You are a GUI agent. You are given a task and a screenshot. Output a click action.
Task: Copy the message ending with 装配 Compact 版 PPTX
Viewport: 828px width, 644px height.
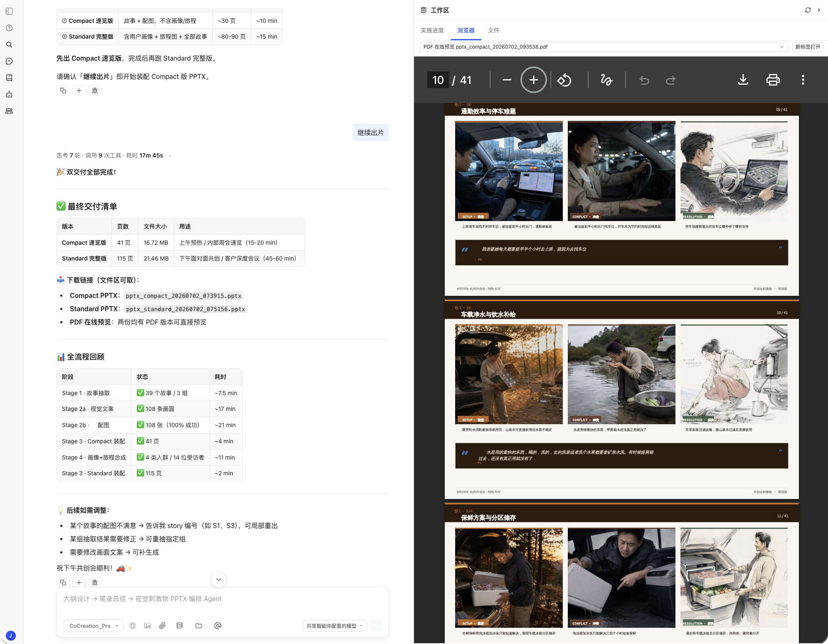pyautogui.click(x=63, y=91)
